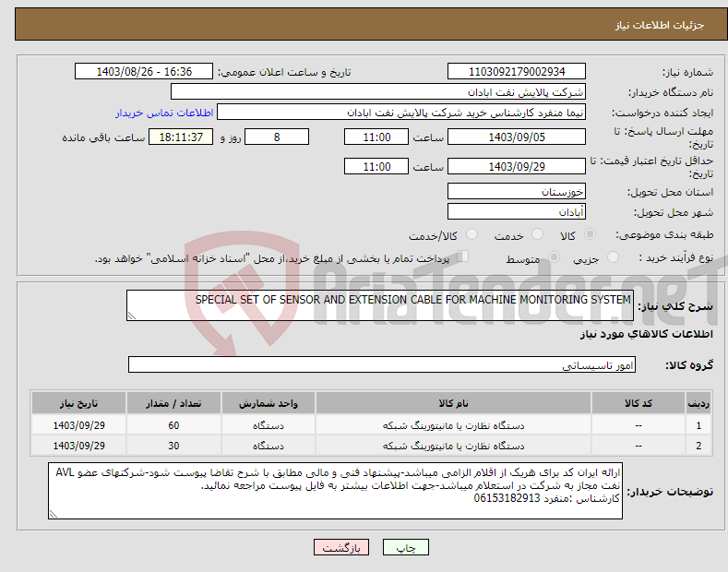Click the ساعت باقی مانده label
The image size is (728, 572).
coord(103,137)
